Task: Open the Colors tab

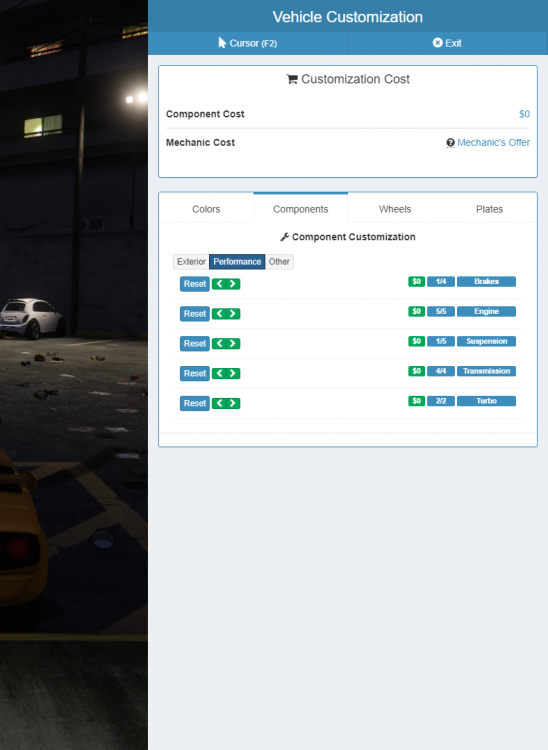Action: tap(206, 209)
